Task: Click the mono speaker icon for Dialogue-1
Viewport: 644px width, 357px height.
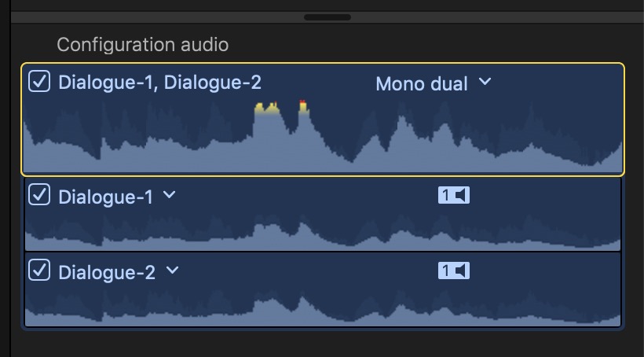Action: (453, 196)
